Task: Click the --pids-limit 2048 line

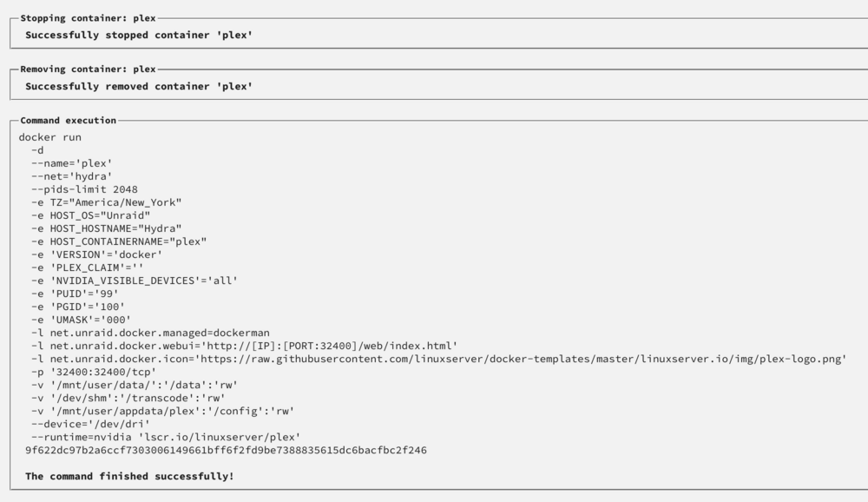Action: coord(85,189)
